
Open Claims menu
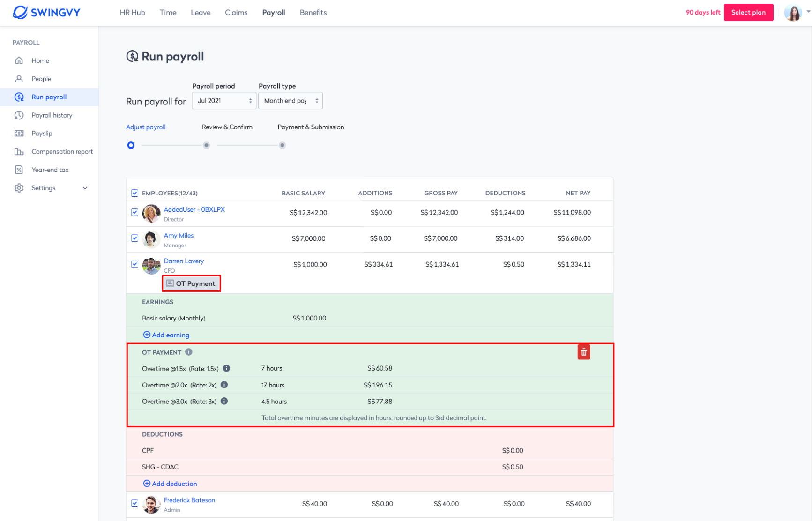click(x=236, y=13)
